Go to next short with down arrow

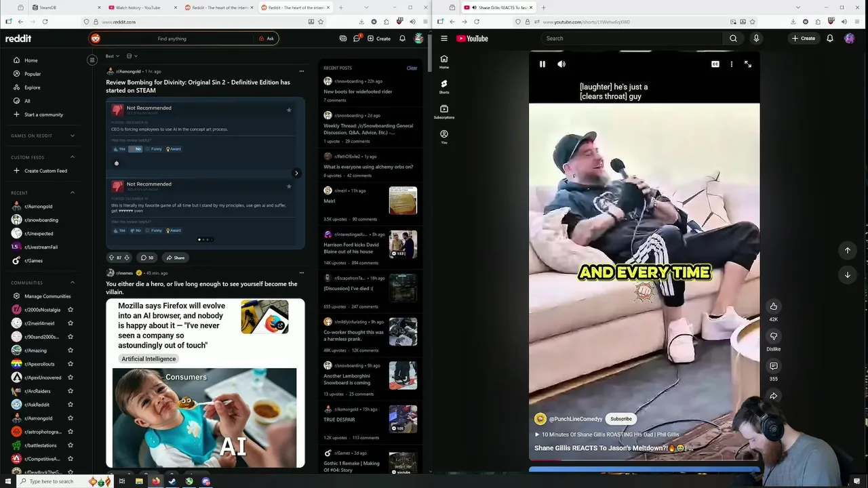click(847, 274)
